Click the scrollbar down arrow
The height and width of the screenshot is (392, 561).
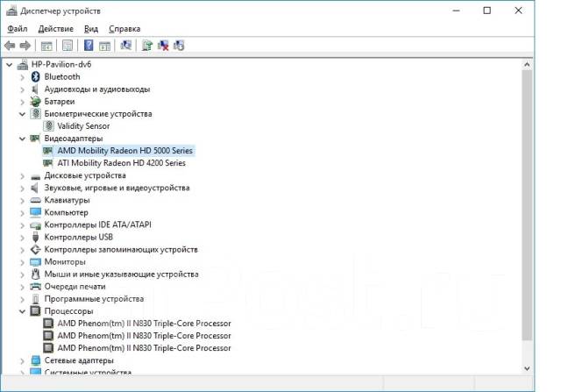(527, 368)
